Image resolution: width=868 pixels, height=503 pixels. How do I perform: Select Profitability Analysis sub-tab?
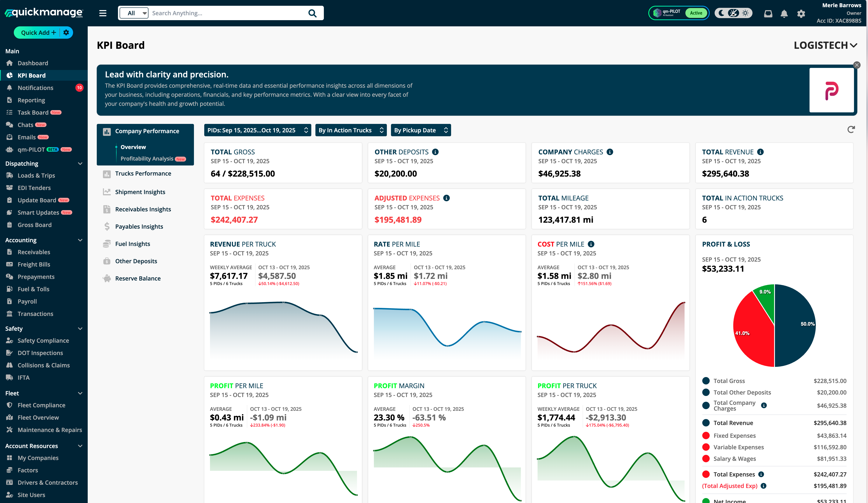click(147, 158)
